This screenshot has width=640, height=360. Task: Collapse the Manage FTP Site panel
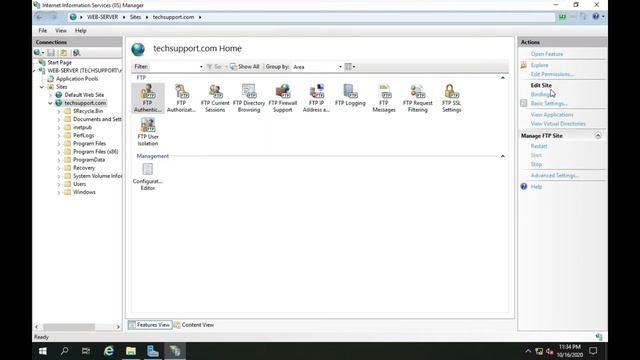coord(598,136)
